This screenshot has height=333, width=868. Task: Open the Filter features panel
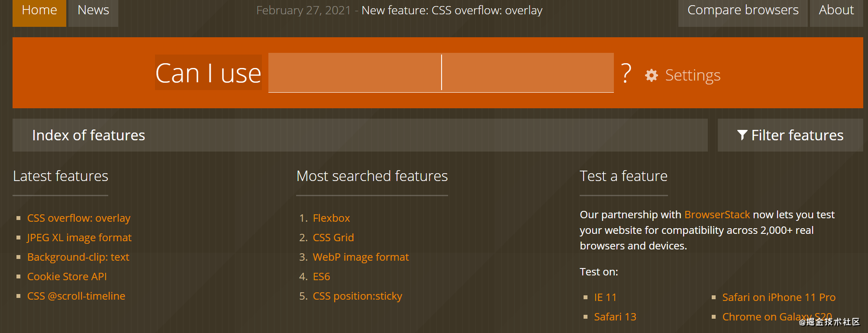790,135
